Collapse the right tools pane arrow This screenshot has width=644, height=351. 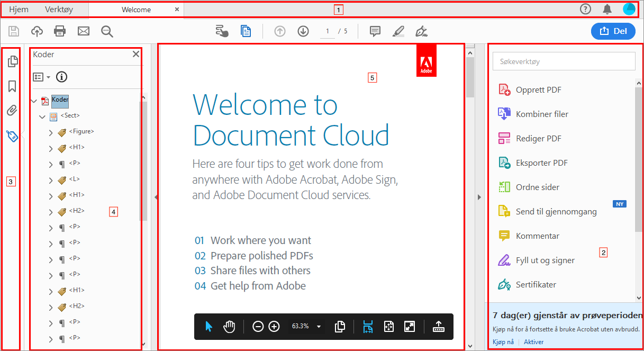479,197
